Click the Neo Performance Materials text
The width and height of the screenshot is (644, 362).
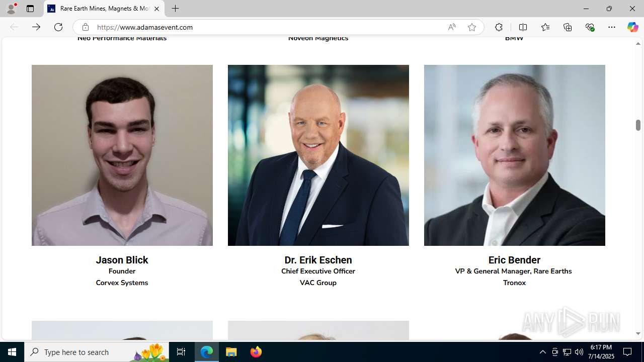(122, 38)
